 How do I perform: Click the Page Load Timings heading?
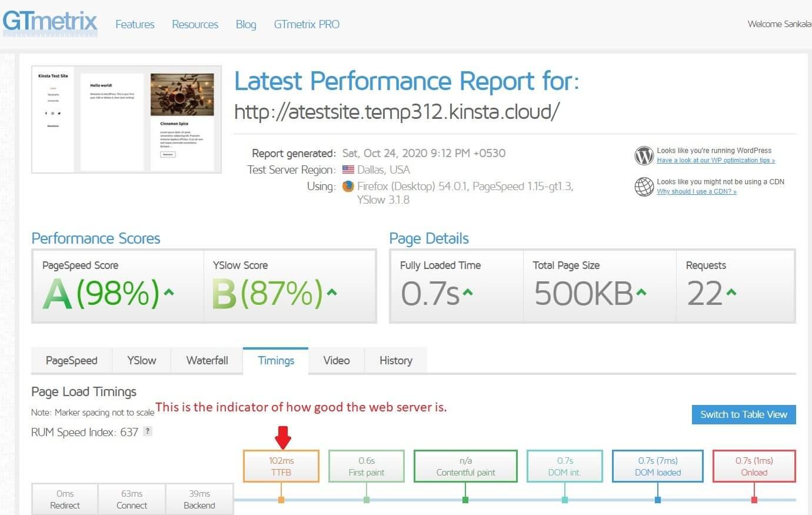point(84,392)
